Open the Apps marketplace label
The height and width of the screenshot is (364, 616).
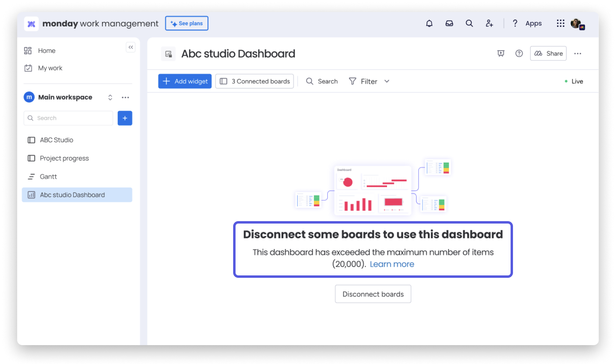click(x=534, y=23)
